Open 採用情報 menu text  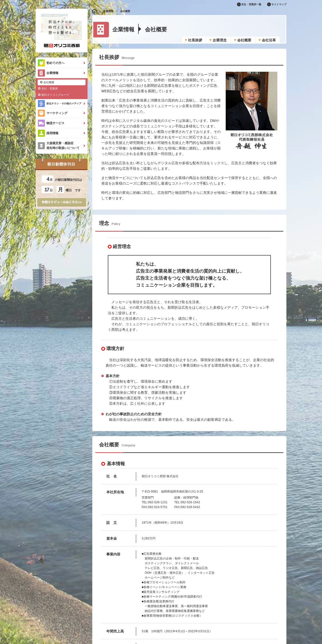pyautogui.click(x=52, y=133)
